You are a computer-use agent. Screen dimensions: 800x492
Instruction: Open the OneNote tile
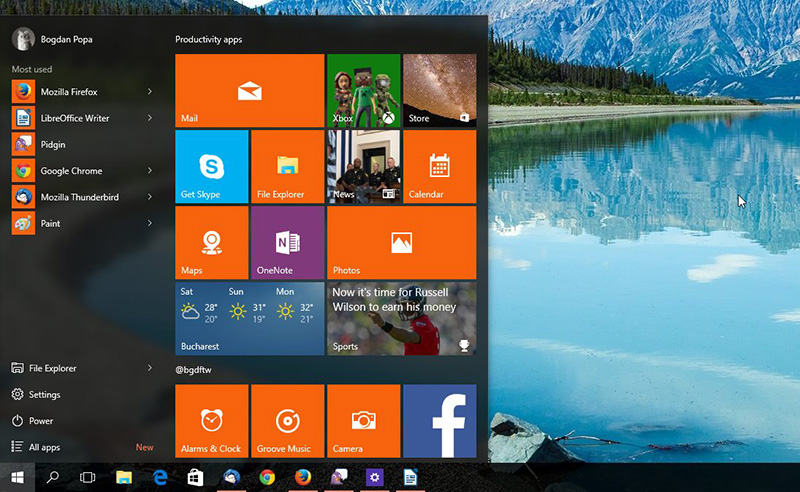coord(288,242)
